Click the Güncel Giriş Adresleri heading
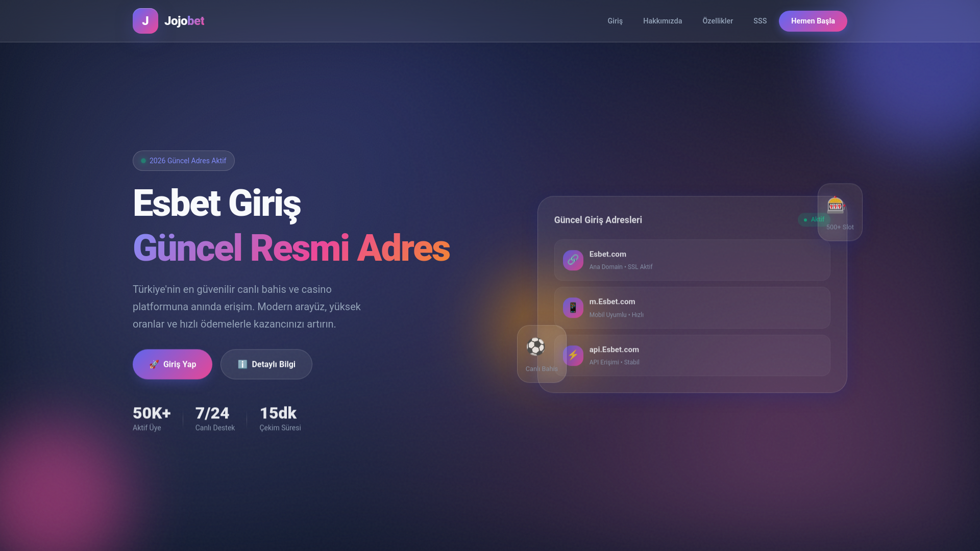The height and width of the screenshot is (551, 980). [x=598, y=220]
